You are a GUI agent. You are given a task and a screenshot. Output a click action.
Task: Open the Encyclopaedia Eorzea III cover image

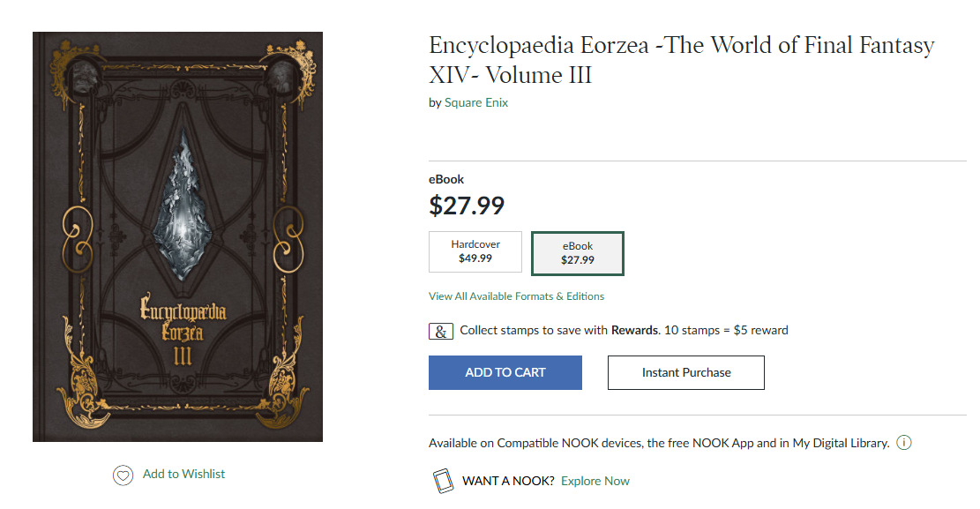177,237
